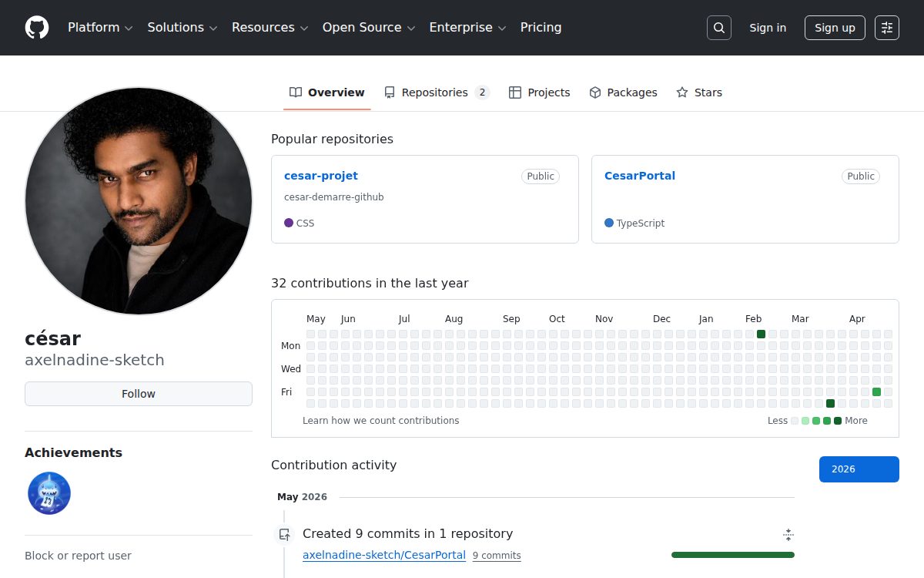The image size is (924, 578).
Task: Click the Public label on cesar-projet
Action: pyautogui.click(x=541, y=176)
